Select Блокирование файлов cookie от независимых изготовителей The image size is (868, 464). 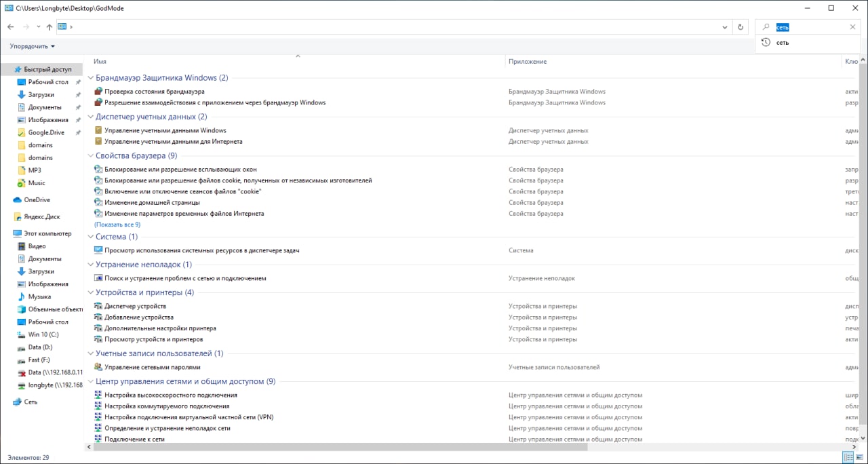238,180
